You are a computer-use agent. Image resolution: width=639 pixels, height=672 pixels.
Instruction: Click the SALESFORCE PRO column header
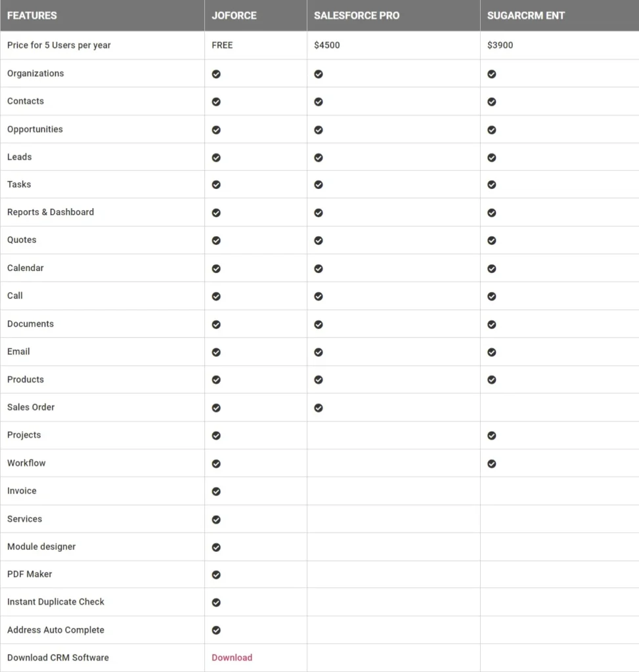[357, 15]
